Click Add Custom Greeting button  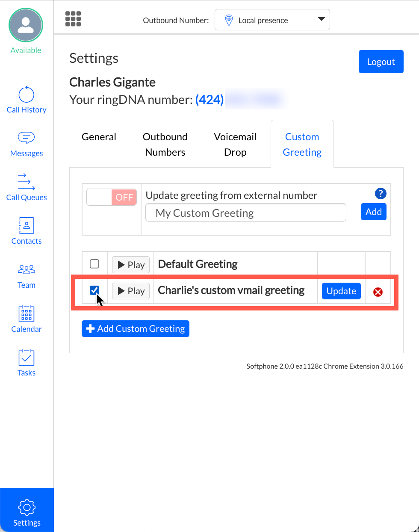point(136,328)
